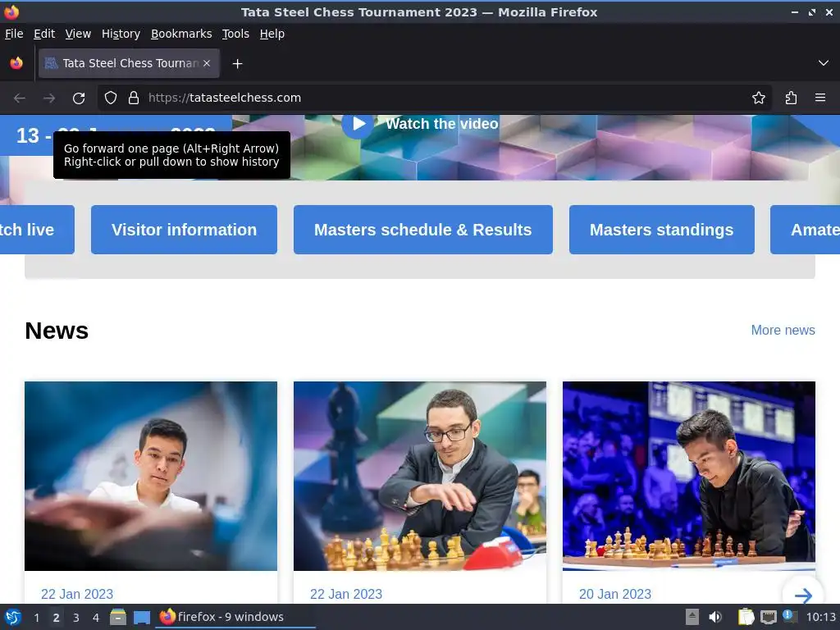Screen dimensions: 840x630
Task: Select the firefox - 9 windows taskbar entry
Action: coord(235,617)
